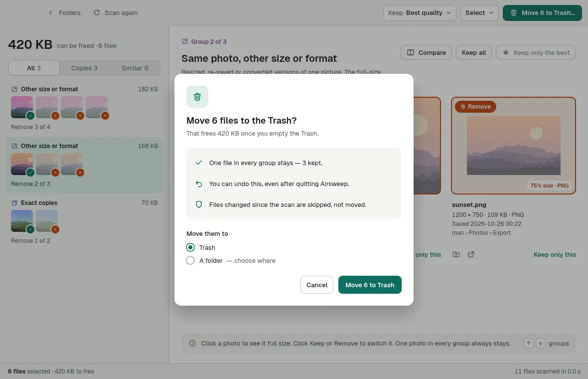Click the "man › Photos › Export" path
The width and height of the screenshot is (588, 379).
[x=481, y=233]
